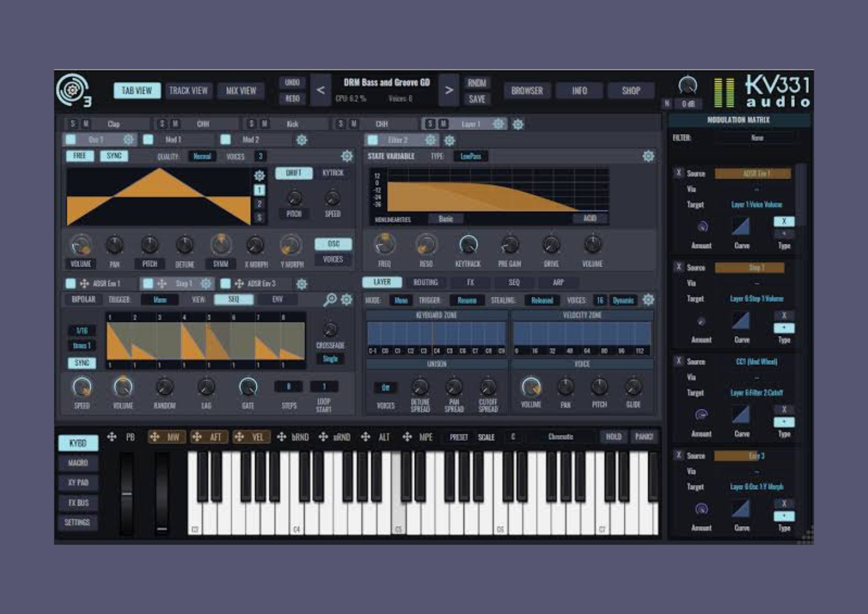Click the MPE drag-assign cross icon
The height and width of the screenshot is (614, 868).
click(407, 437)
